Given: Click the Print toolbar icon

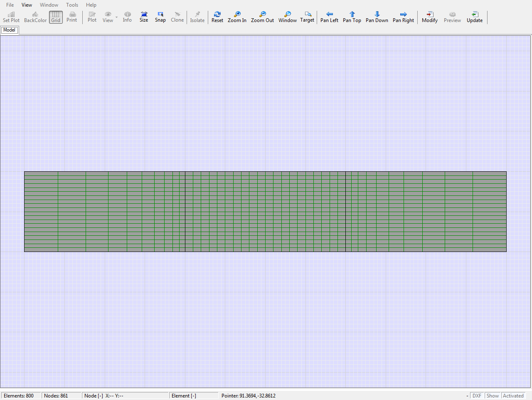Looking at the screenshot, I should (72, 17).
